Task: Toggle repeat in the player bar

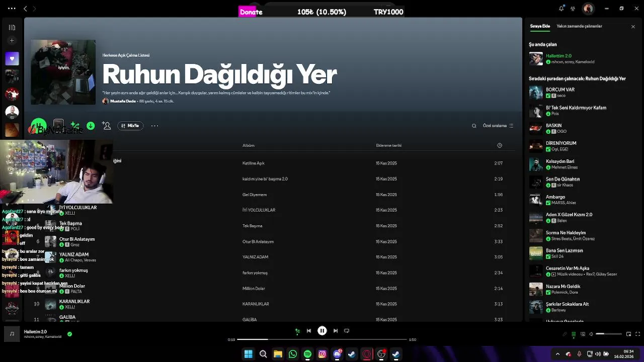Action: (347, 331)
